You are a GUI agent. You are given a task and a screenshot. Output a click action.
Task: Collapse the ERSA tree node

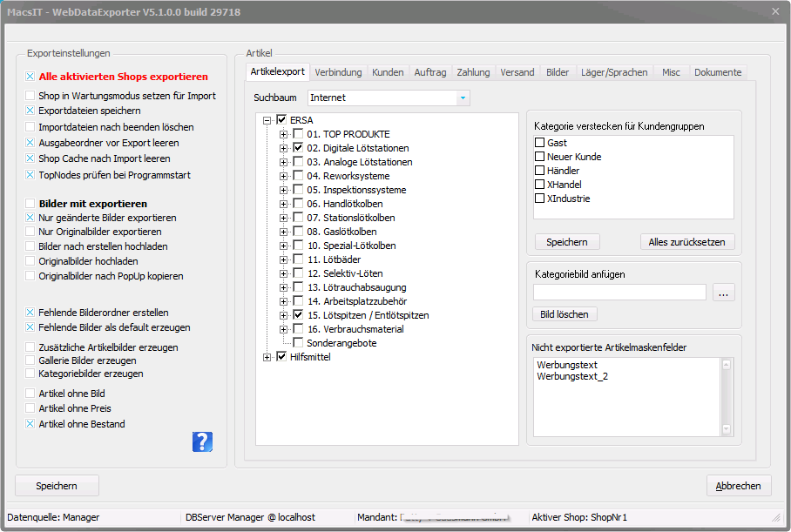268,120
